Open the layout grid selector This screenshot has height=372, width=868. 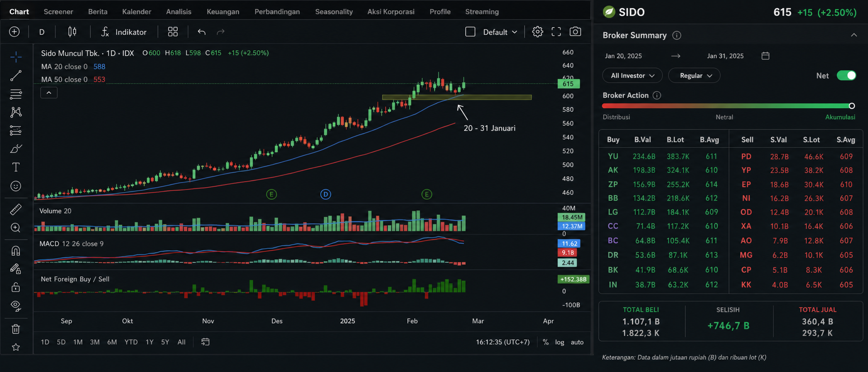tap(173, 32)
